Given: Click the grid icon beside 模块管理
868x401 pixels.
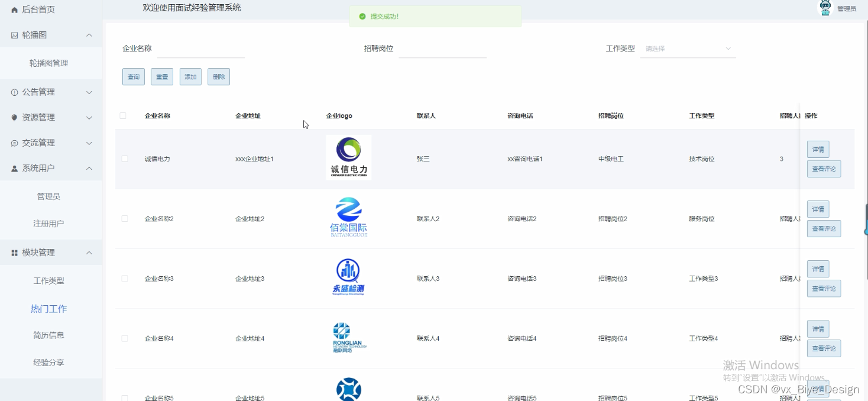Looking at the screenshot, I should [x=15, y=253].
